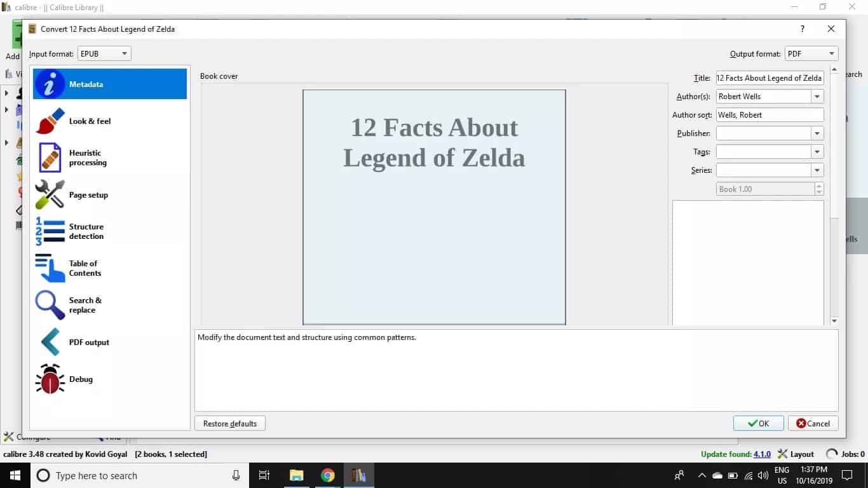Open the 4.1.0 update link
The height and width of the screenshot is (488, 868).
coord(762,454)
